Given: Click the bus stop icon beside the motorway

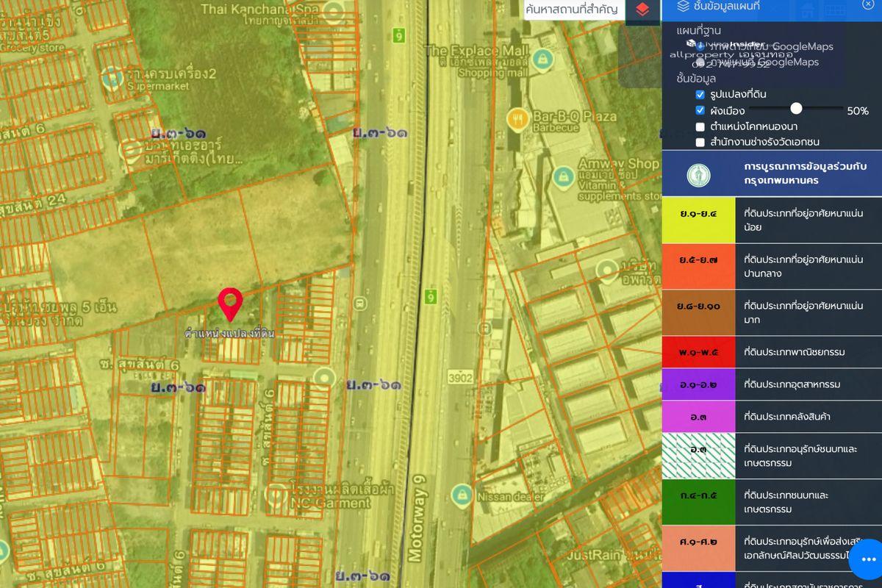Looking at the screenshot, I should point(359,304).
